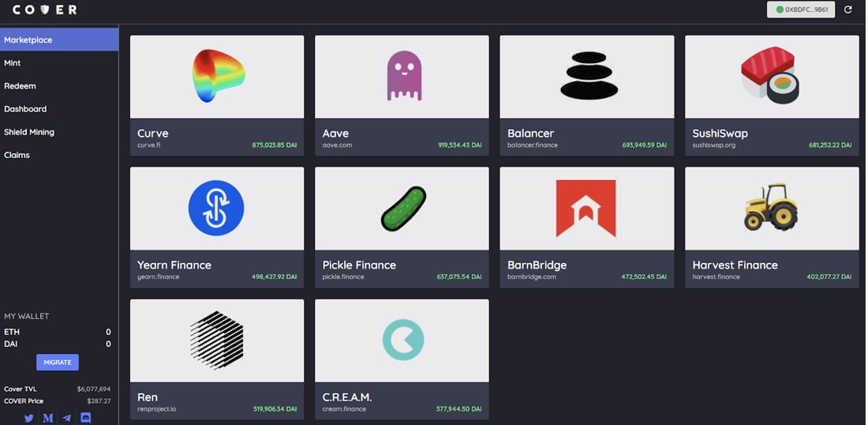Click the sushiswap.org URL text

[x=716, y=145]
